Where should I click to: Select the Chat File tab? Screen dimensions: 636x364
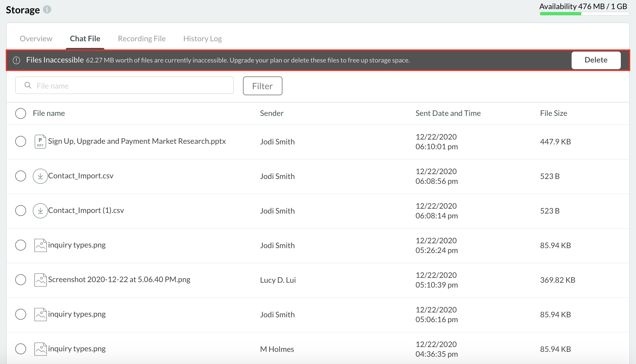click(85, 39)
